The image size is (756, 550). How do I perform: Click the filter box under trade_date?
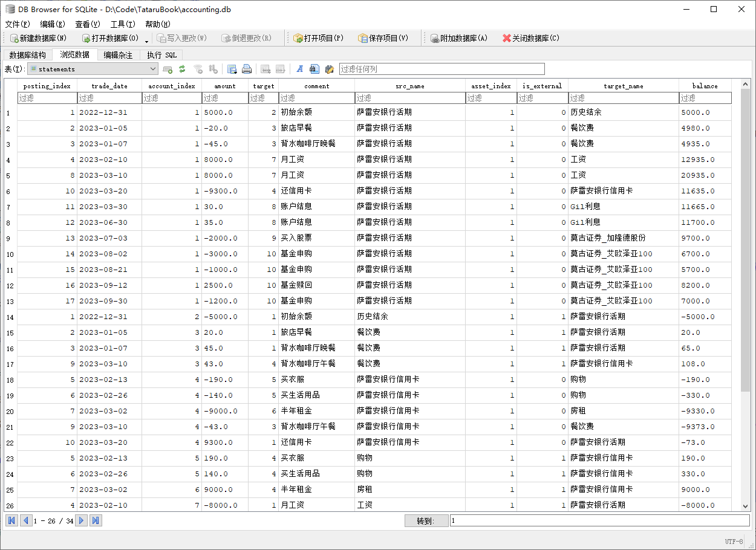109,98
